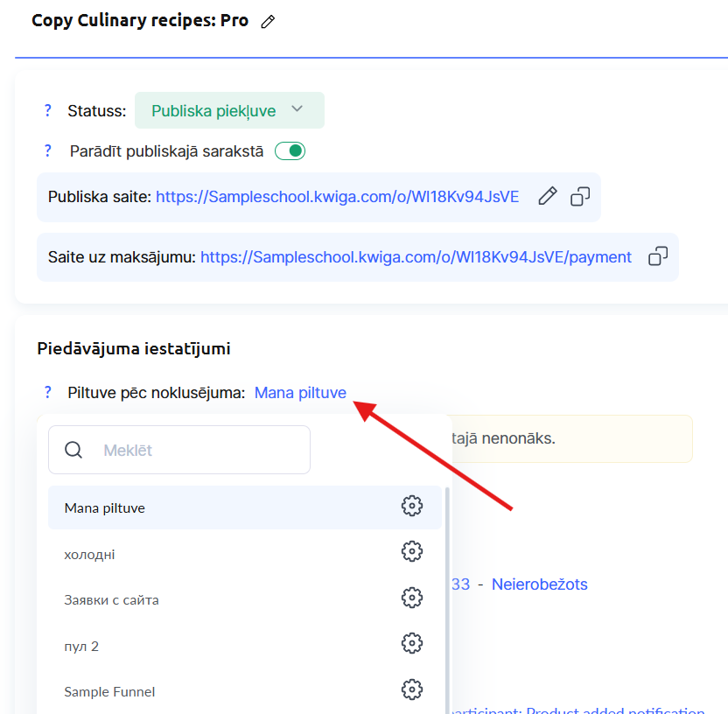This screenshot has height=714, width=728.
Task: Expand the Mana piltuve funnel selector
Action: click(300, 393)
